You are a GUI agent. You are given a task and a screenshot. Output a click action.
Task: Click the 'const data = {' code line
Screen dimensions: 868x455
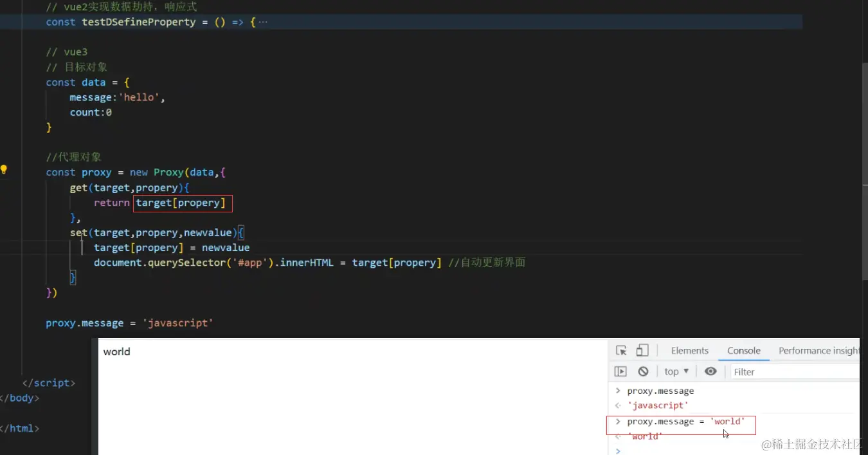click(87, 82)
